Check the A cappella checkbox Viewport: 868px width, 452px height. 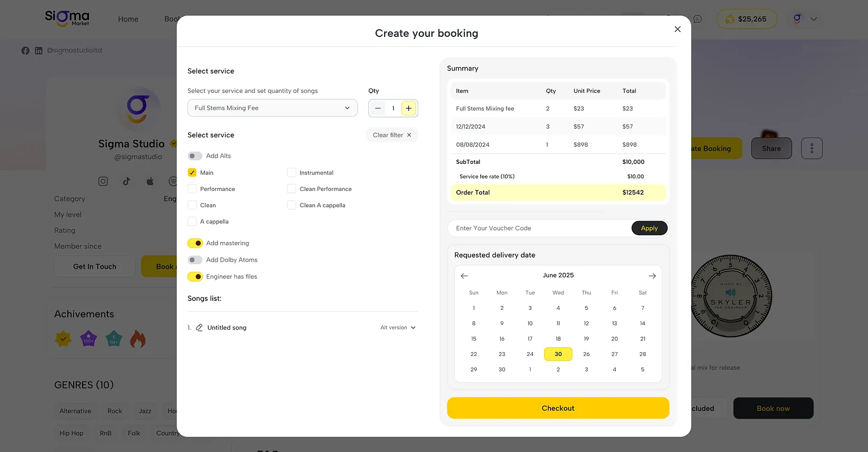click(192, 221)
